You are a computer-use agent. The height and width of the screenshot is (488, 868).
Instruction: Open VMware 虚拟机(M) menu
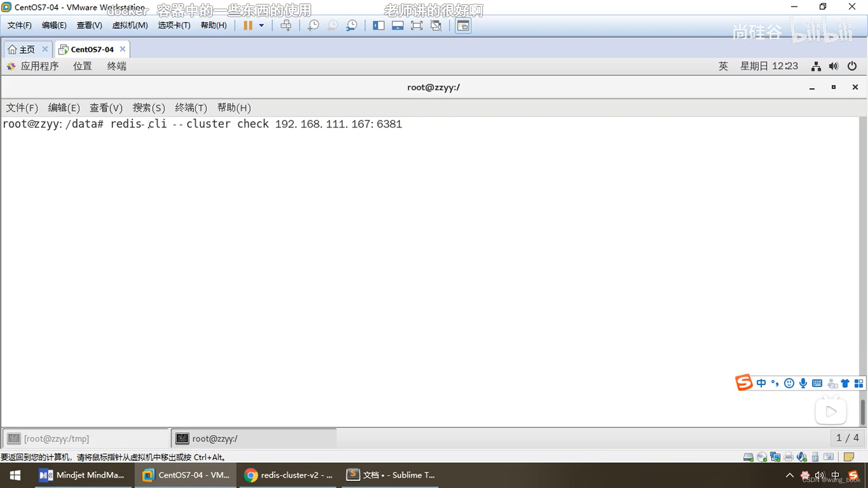coord(130,25)
